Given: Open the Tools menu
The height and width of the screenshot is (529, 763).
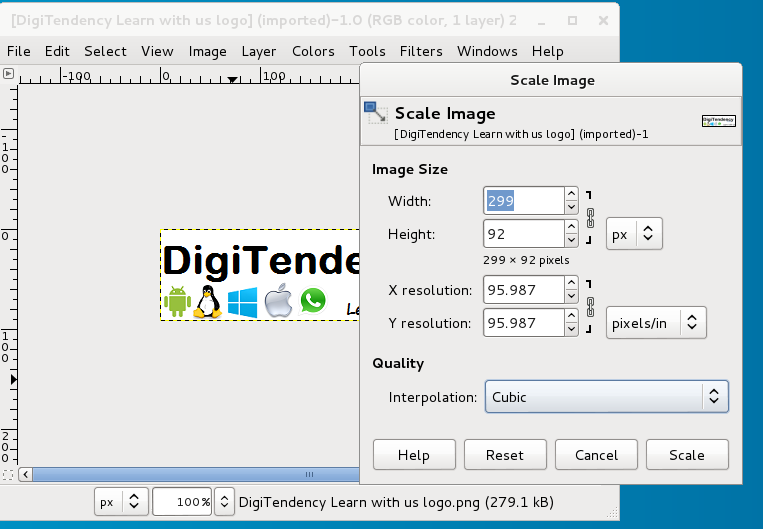Looking at the screenshot, I should (367, 51).
